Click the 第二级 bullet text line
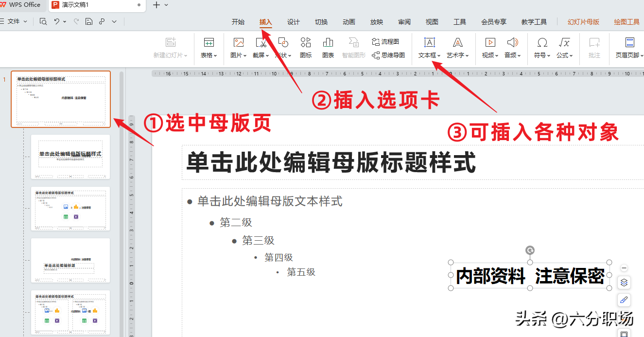Viewport: 644px width, 337px height. 236,223
